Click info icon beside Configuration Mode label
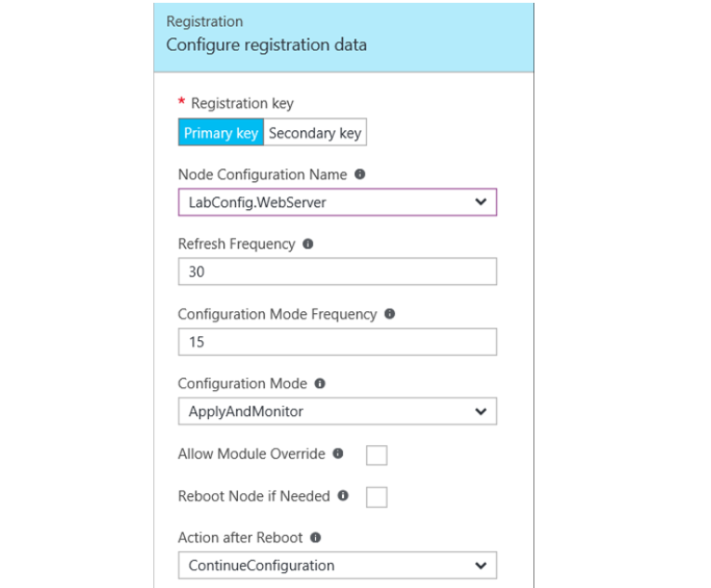 click(x=320, y=384)
